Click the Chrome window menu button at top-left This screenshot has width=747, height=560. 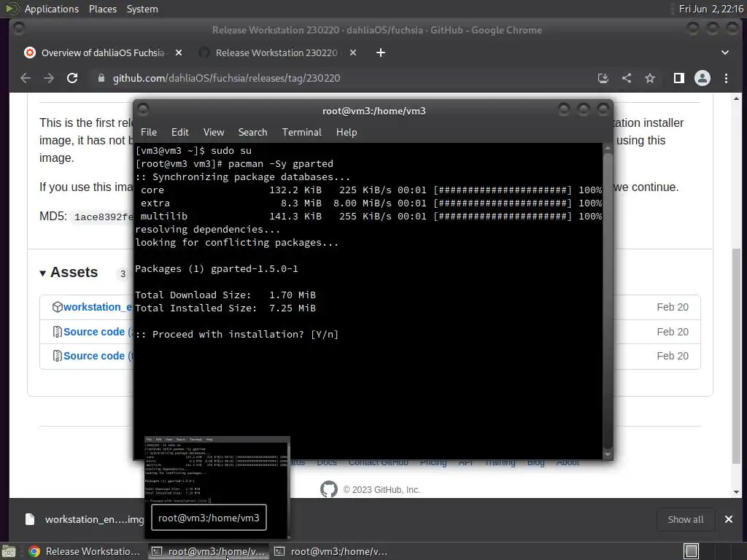pyautogui.click(x=19, y=29)
